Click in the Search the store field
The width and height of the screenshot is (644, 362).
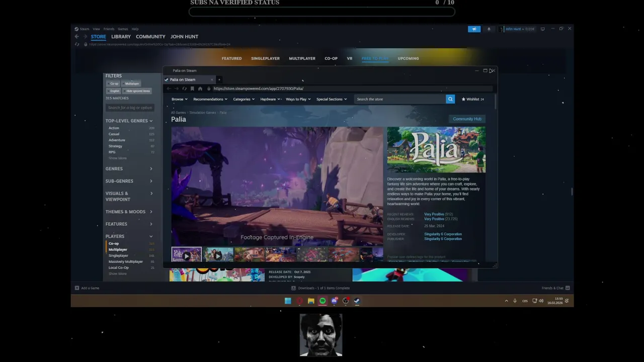(x=400, y=99)
